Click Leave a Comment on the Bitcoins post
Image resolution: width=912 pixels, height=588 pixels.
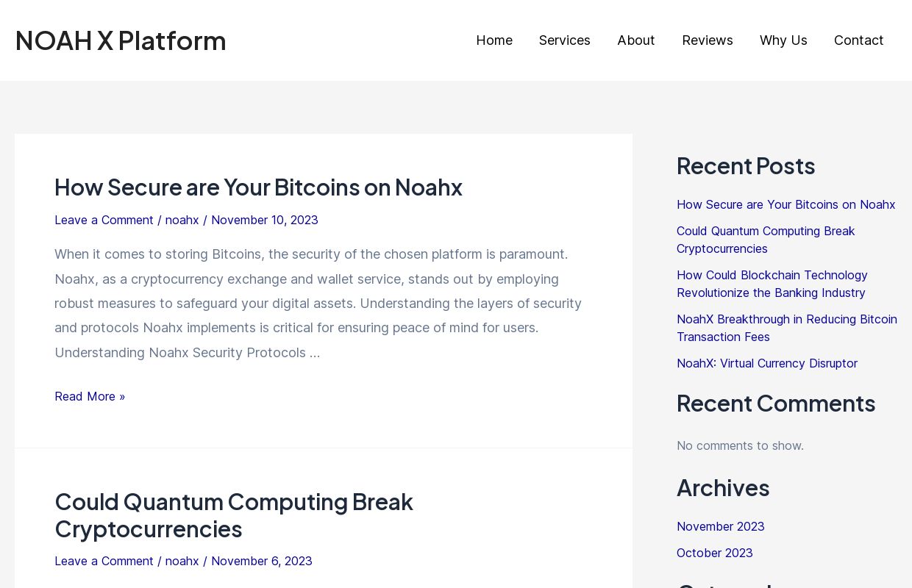pos(104,220)
